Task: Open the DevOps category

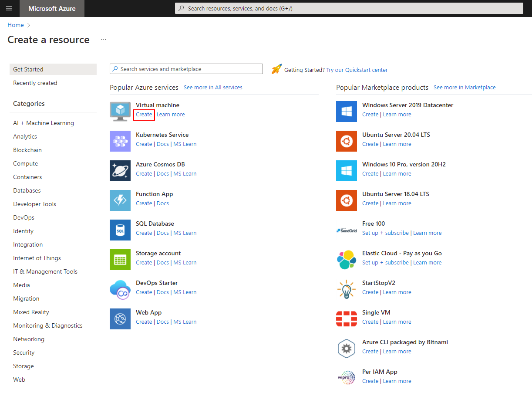Action: (24, 217)
